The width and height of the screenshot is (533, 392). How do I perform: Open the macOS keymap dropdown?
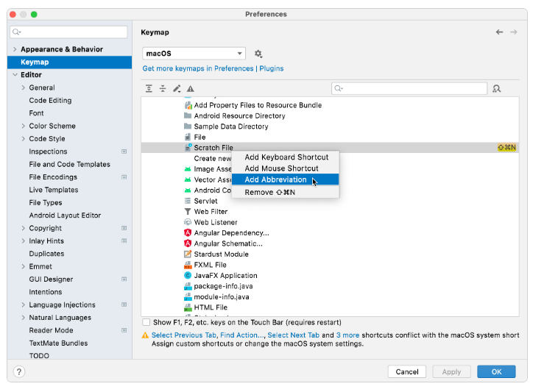tap(194, 54)
